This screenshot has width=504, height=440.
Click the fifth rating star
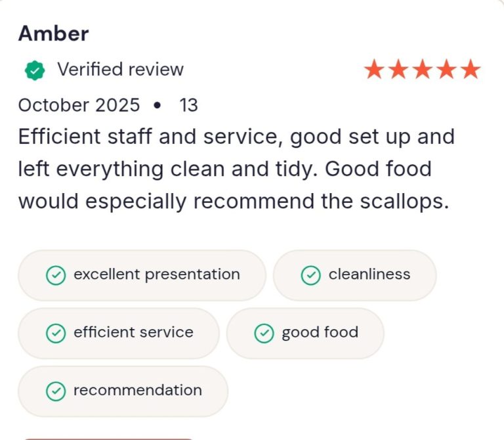point(470,70)
